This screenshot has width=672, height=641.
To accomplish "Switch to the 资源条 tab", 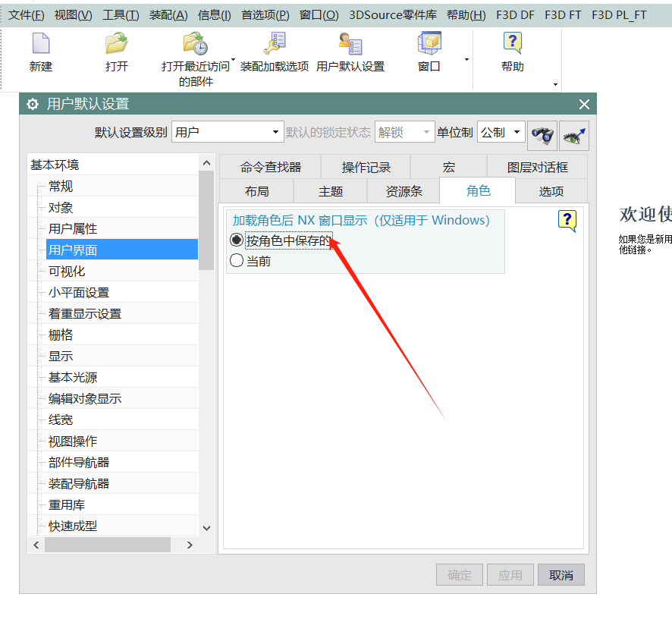I will 404,191.
